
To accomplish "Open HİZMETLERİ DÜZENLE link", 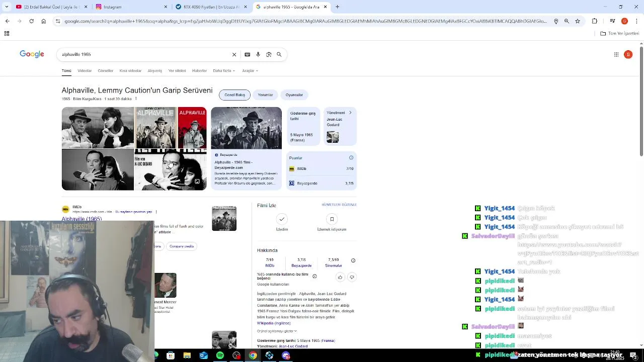I will (x=339, y=205).
